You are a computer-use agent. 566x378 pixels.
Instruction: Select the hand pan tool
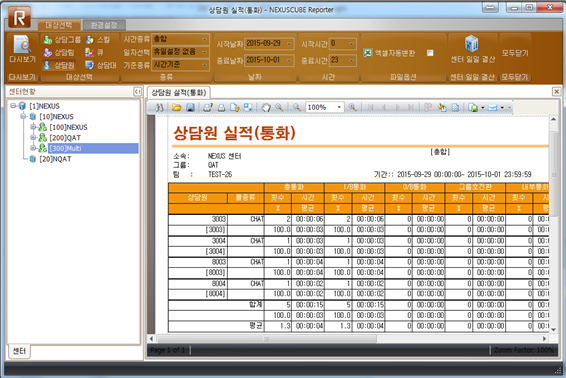click(x=266, y=107)
